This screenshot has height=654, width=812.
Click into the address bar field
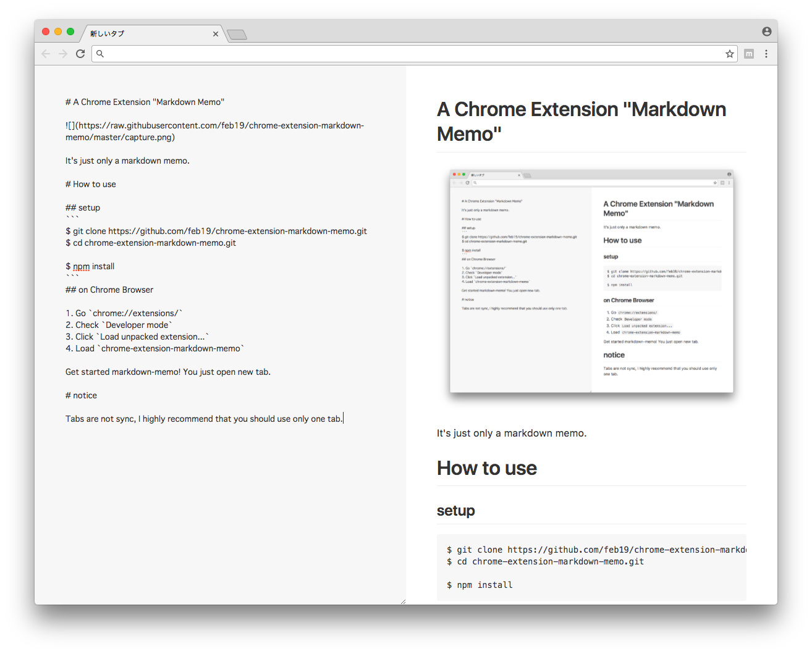tap(414, 54)
